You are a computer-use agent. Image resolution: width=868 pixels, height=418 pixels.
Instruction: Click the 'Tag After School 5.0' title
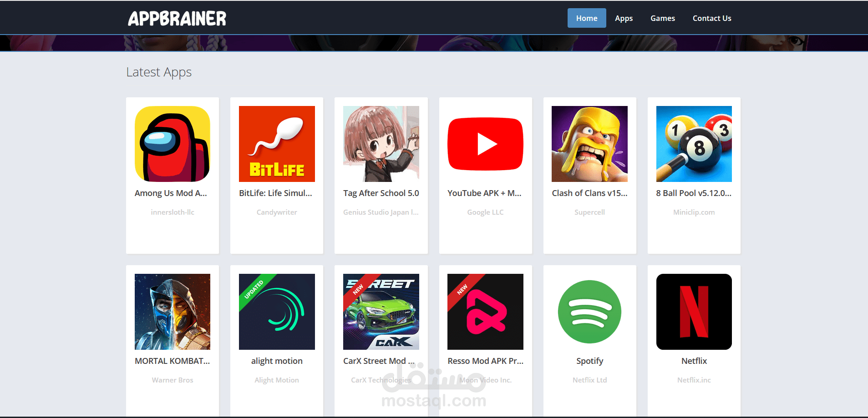coord(381,193)
